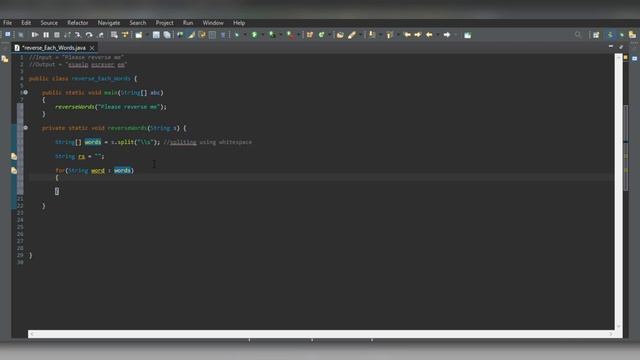Open the Coverage button dropdown arrow
The image size is (640, 360).
(x=280, y=35)
